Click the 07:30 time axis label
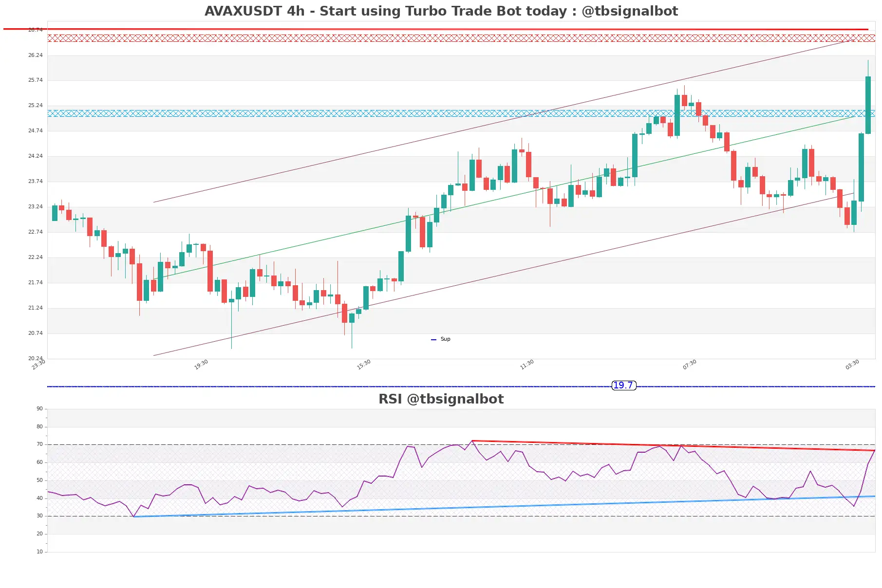The image size is (882, 588). tap(690, 365)
